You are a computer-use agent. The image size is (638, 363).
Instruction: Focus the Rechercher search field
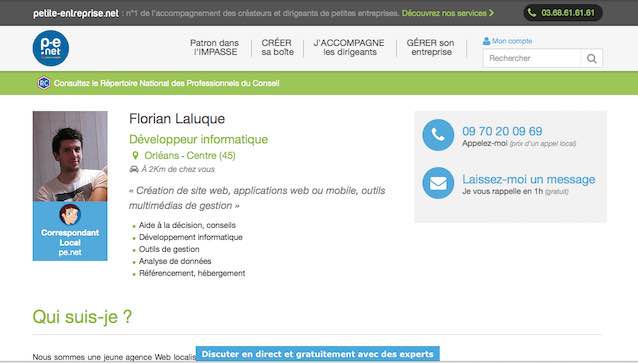click(532, 59)
